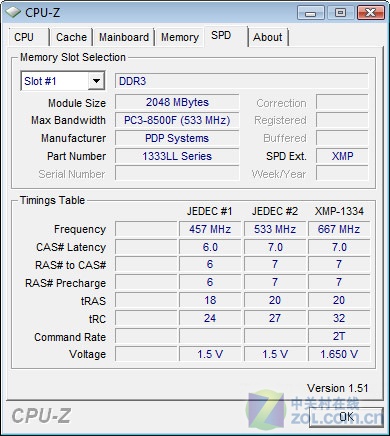Click the Memory Slot Selection group title

point(73,57)
